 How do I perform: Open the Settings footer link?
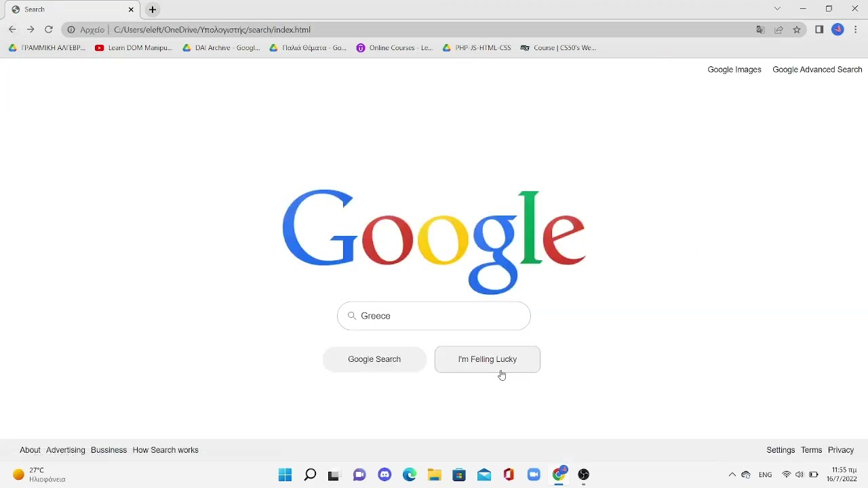781,450
